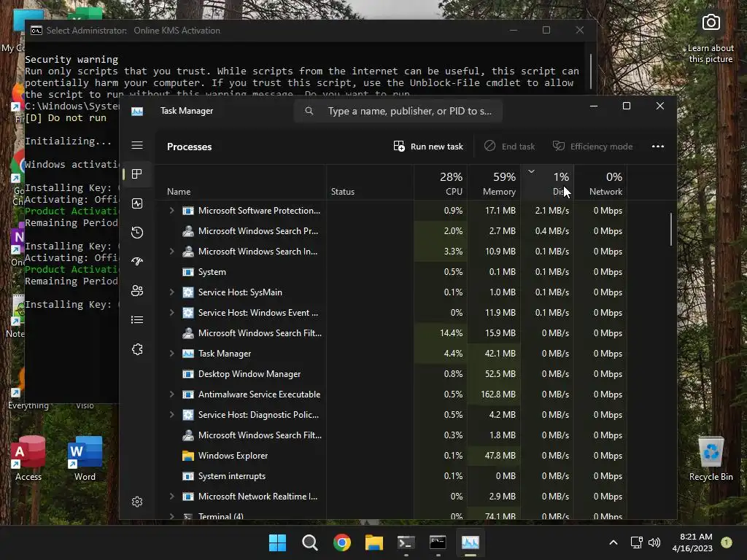
Task: Open the Word desktop shortcut
Action: (x=85, y=458)
